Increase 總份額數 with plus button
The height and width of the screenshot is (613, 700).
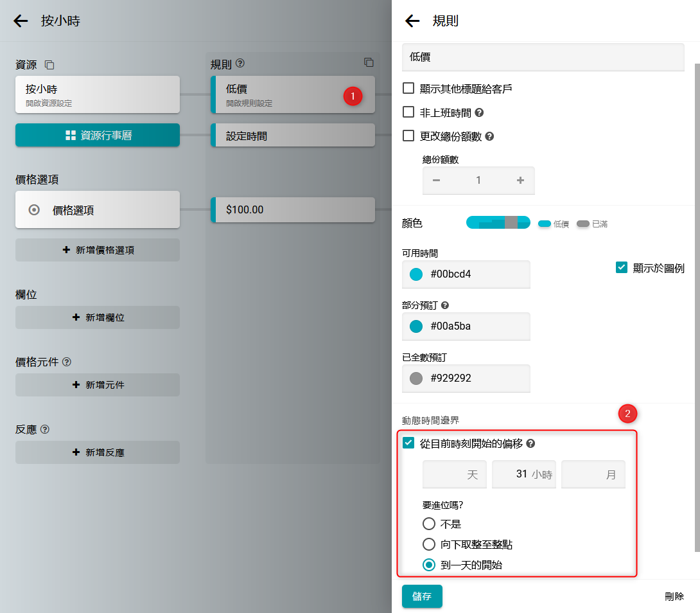[520, 181]
